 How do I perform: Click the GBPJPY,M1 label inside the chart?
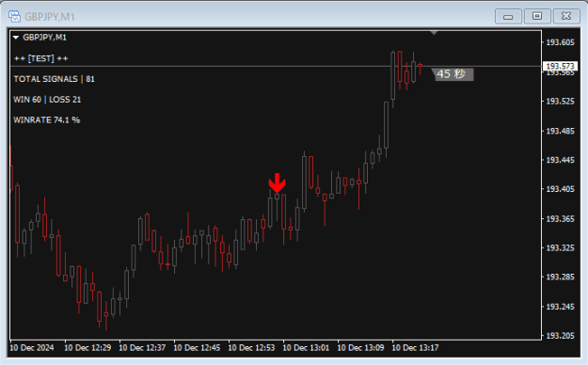(44, 38)
